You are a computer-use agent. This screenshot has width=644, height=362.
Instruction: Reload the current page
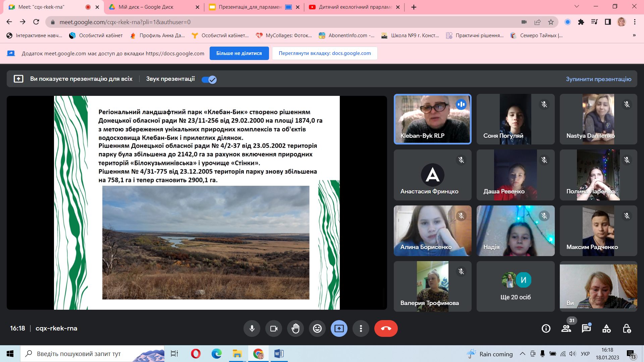tap(36, 22)
